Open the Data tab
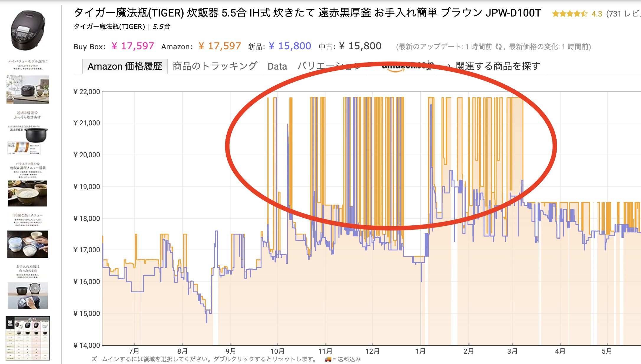The width and height of the screenshot is (641, 364). click(x=277, y=66)
